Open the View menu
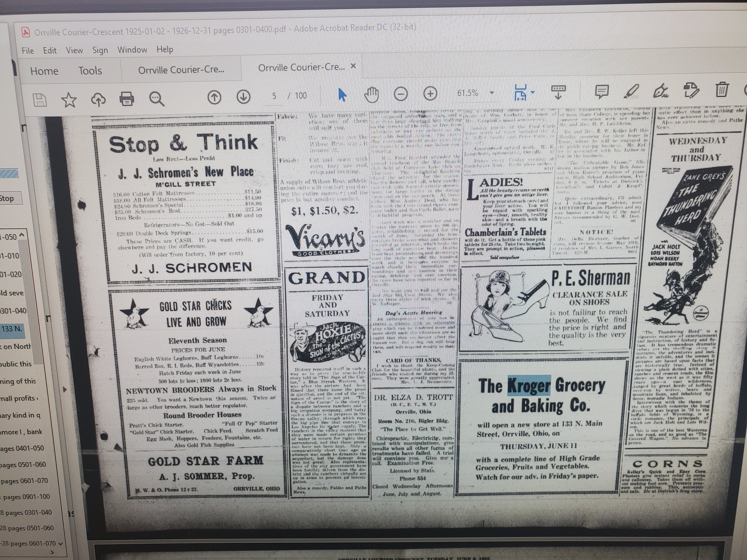Image resolution: width=747 pixels, height=560 pixels. coord(74,50)
